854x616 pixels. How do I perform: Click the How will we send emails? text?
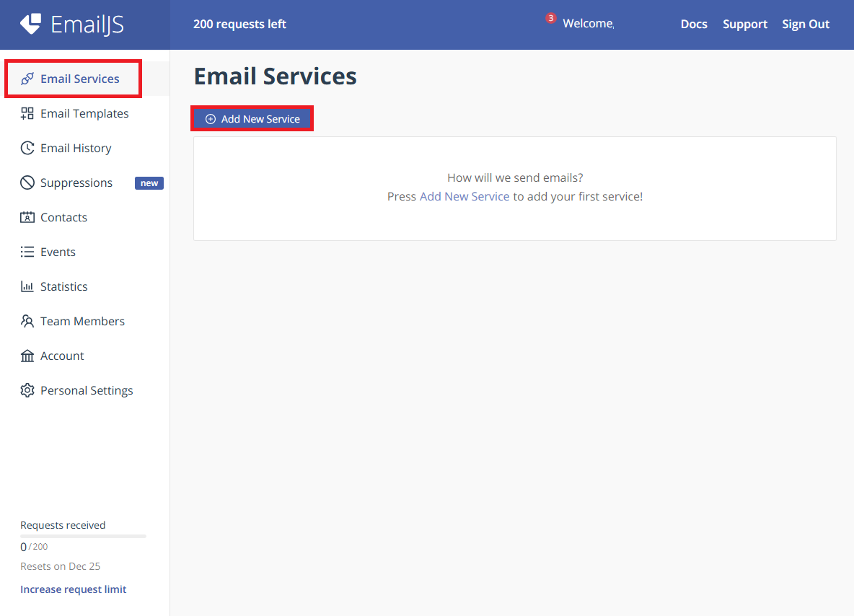(x=515, y=177)
